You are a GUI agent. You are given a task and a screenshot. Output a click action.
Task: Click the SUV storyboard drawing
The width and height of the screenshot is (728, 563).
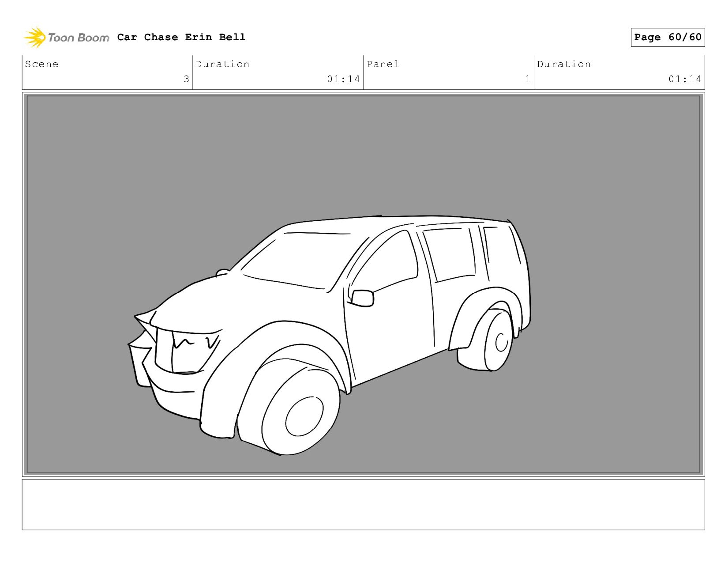(x=329, y=335)
